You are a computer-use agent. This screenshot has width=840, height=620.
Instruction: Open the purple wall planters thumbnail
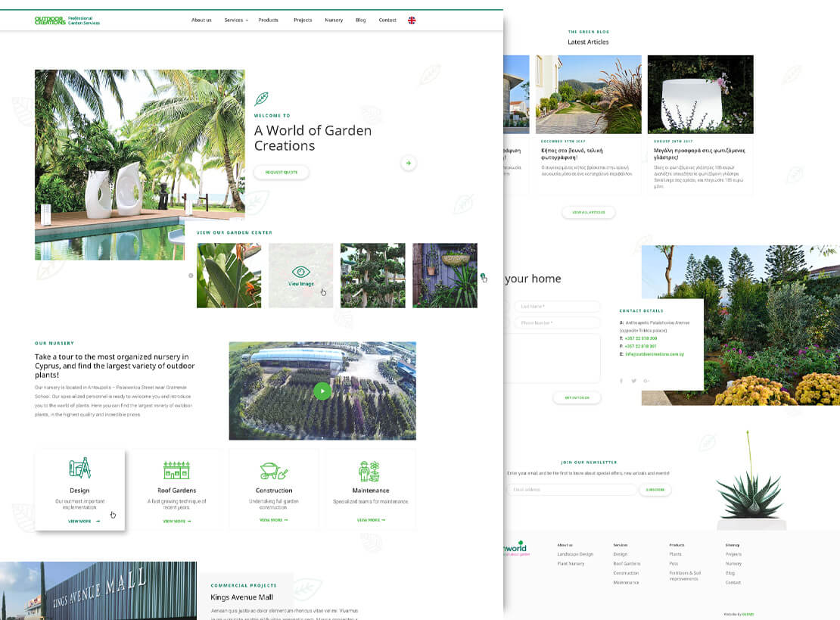click(445, 276)
